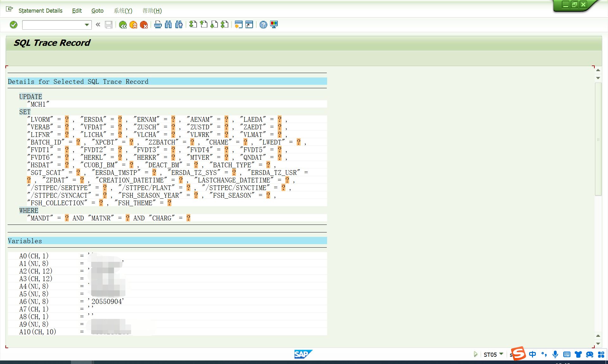Click the Find Next binoculars-plus icon
Viewport: 608px width, 364px height.
[x=179, y=25]
